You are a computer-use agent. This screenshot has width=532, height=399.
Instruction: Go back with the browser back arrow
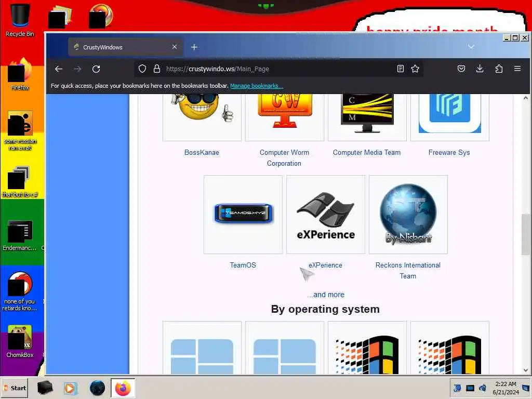59,69
